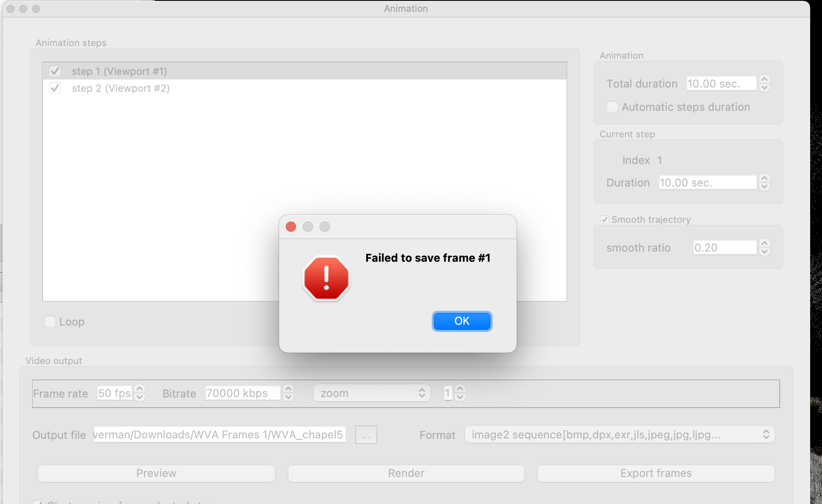
Task: Click the output file browse "..." button
Action: tap(365, 435)
